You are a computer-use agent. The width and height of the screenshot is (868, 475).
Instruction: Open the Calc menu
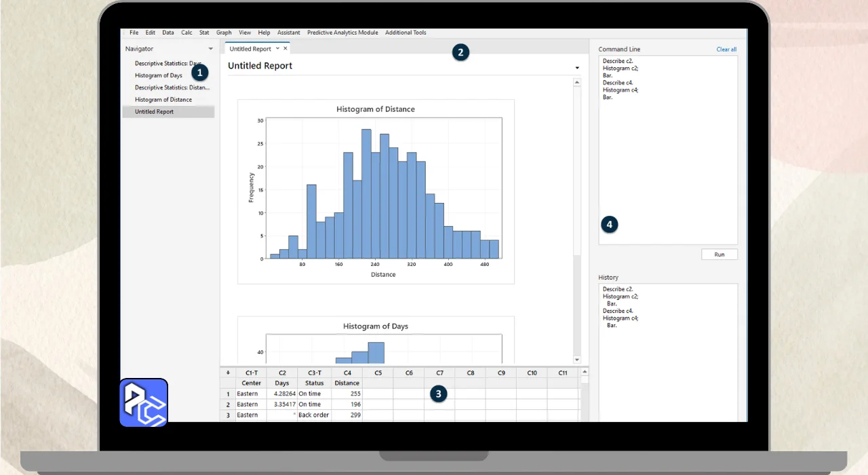pos(186,33)
